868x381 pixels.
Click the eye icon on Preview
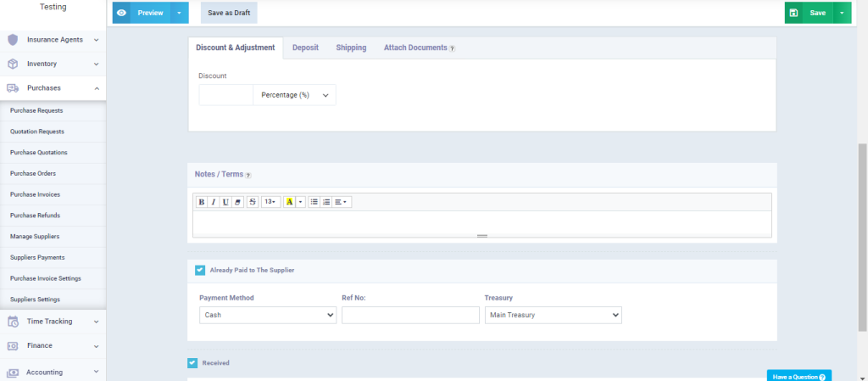(x=122, y=13)
